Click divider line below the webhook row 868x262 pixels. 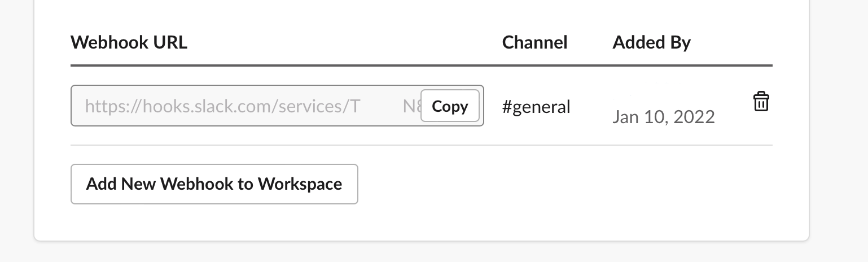point(421,145)
